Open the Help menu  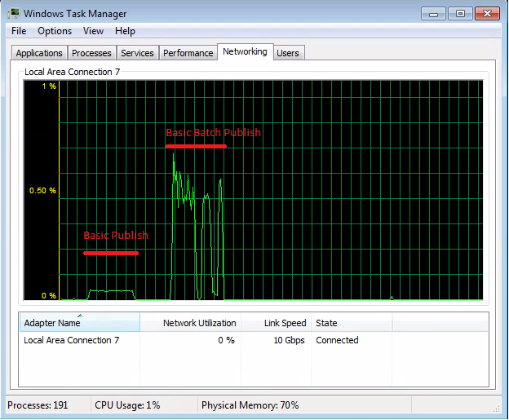pyautogui.click(x=125, y=31)
